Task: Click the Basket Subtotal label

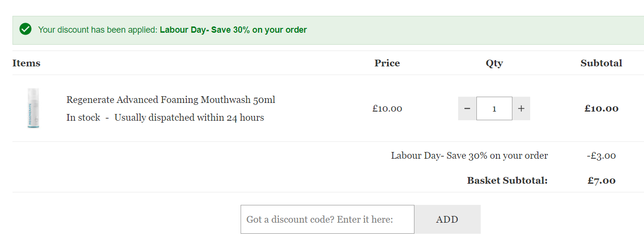Action: pos(507,181)
